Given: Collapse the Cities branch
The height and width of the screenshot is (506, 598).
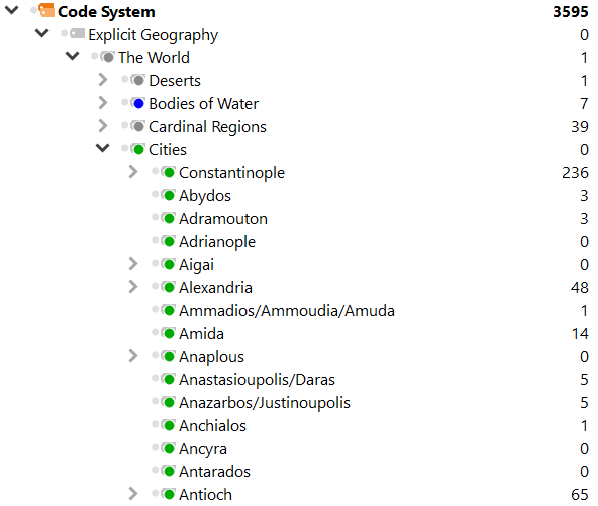Looking at the screenshot, I should pos(103,148).
